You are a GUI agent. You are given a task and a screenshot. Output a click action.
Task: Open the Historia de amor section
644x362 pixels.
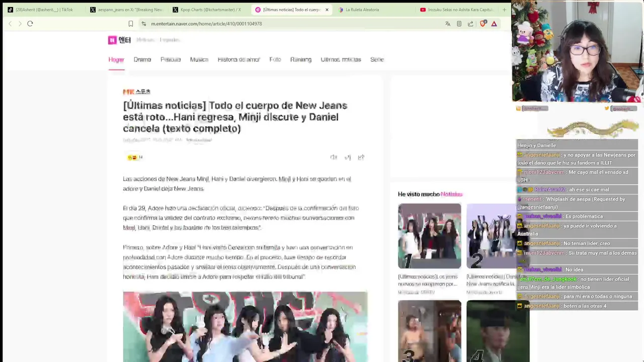click(x=238, y=59)
